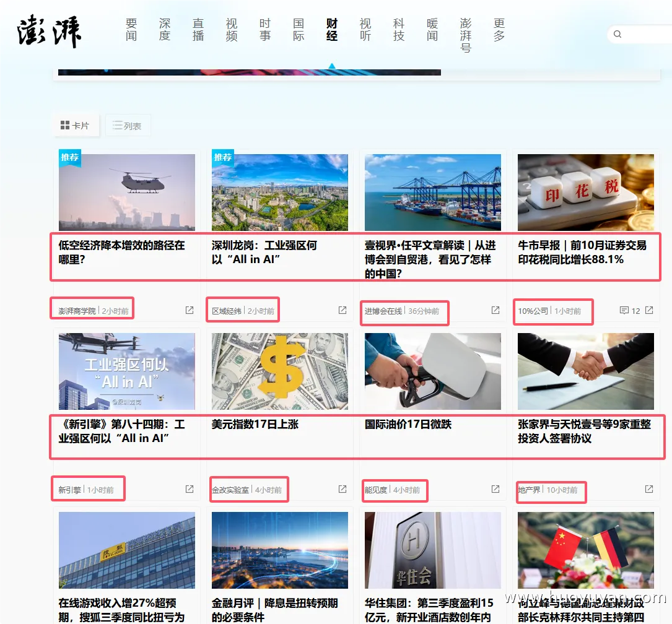This screenshot has height=624, width=672.
Task: Open the 国际 section from the navigation
Action: click(298, 31)
